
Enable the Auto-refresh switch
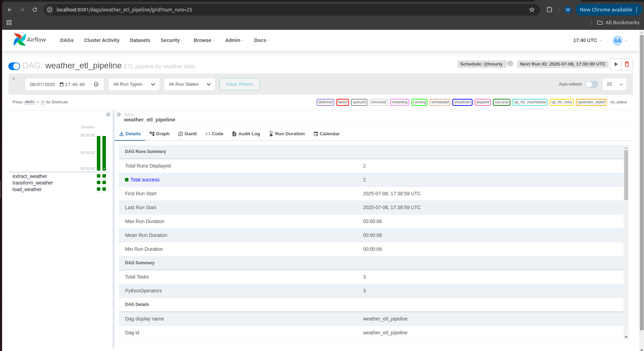pyautogui.click(x=592, y=84)
